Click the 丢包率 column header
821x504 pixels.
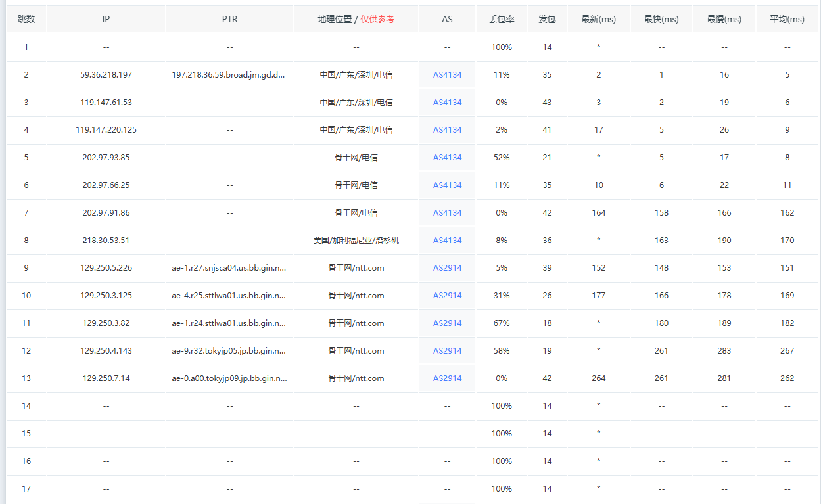pos(502,20)
